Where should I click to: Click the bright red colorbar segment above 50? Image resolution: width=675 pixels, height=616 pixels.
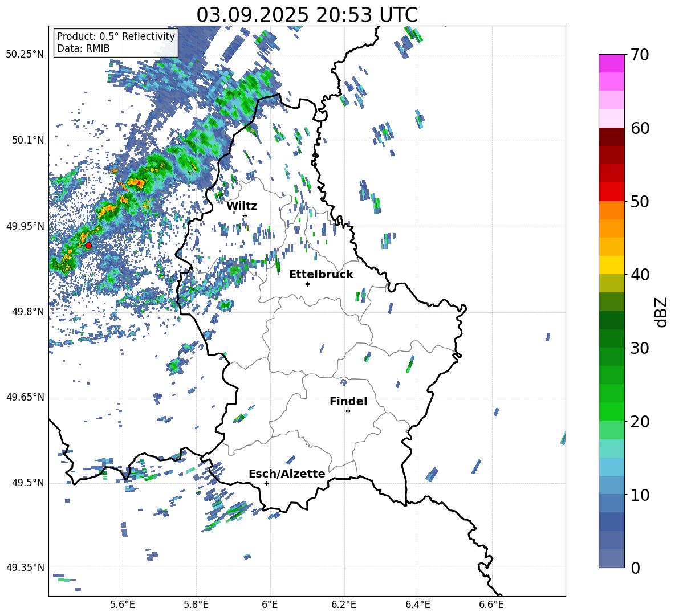point(611,192)
